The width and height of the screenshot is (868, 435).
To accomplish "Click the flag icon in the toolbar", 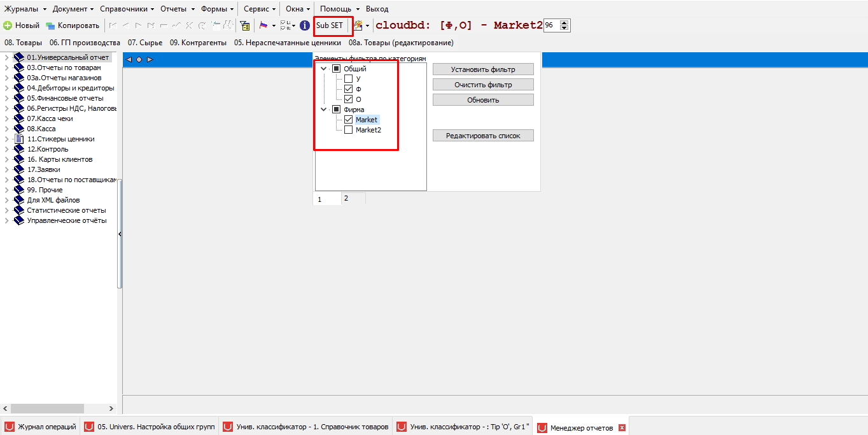I will click(263, 25).
